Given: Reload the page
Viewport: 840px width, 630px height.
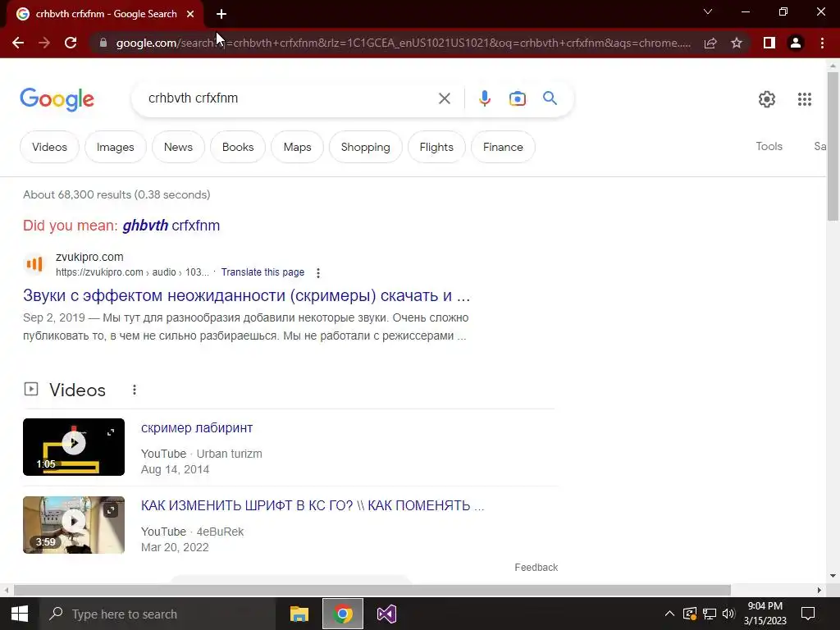Looking at the screenshot, I should pyautogui.click(x=71, y=43).
